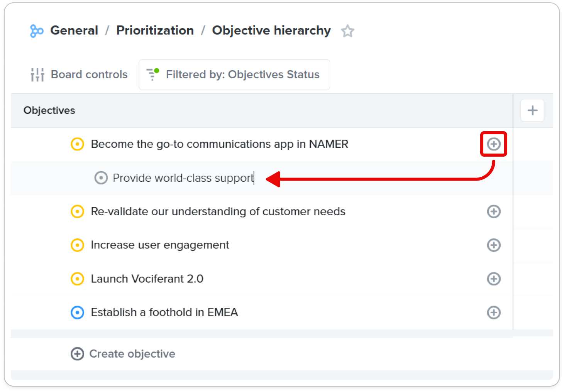Add sub-objective under Re-validate our understanding
This screenshot has height=392, width=564.
coord(493,211)
